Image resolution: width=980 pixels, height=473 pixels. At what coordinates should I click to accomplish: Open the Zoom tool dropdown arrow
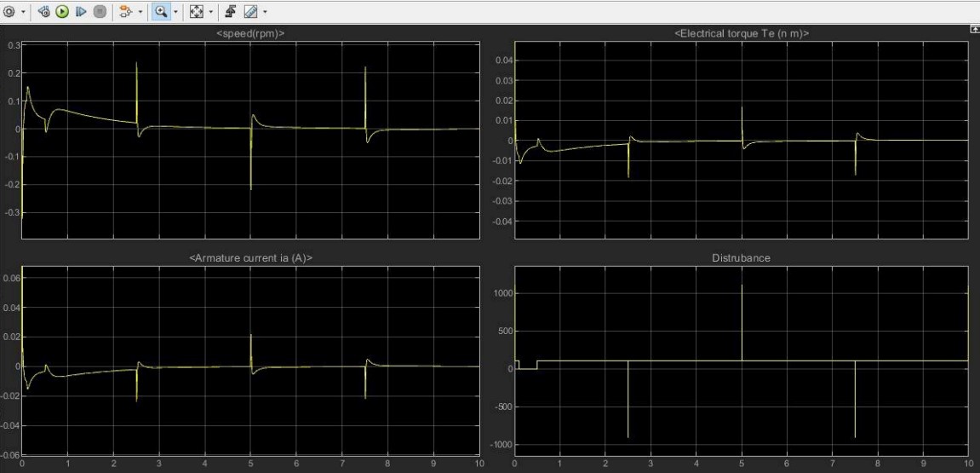coord(175,12)
